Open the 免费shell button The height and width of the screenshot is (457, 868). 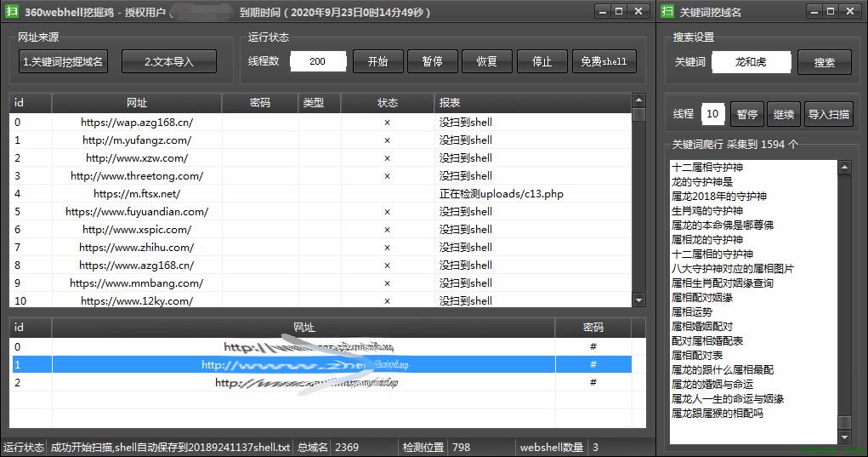604,61
